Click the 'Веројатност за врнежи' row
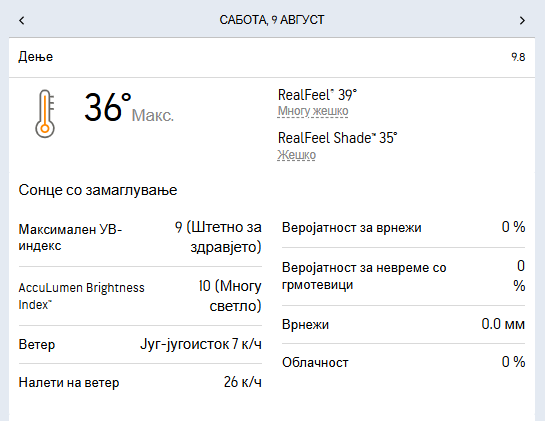 point(404,227)
